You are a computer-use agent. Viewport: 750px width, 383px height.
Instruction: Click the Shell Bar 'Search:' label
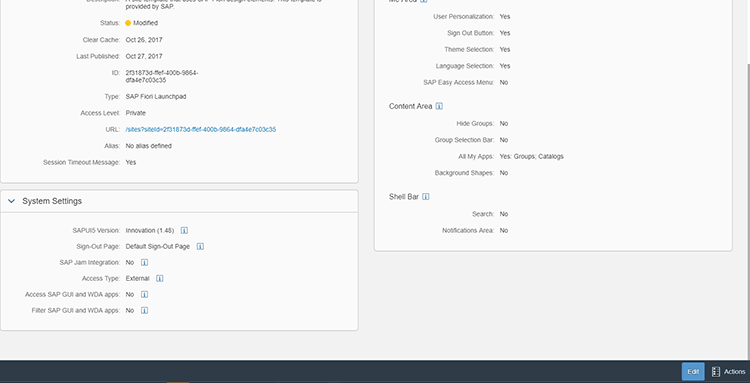[x=483, y=214]
